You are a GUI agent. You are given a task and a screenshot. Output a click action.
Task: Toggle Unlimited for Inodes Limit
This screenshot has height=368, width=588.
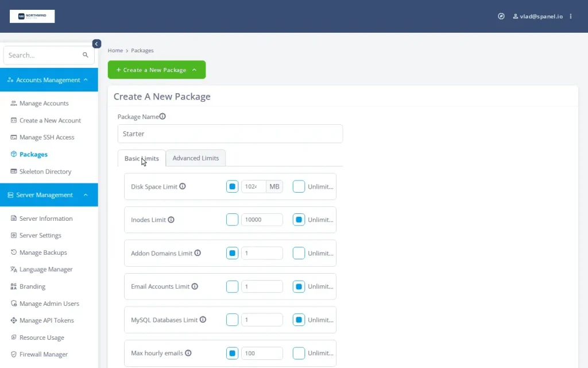[299, 220]
